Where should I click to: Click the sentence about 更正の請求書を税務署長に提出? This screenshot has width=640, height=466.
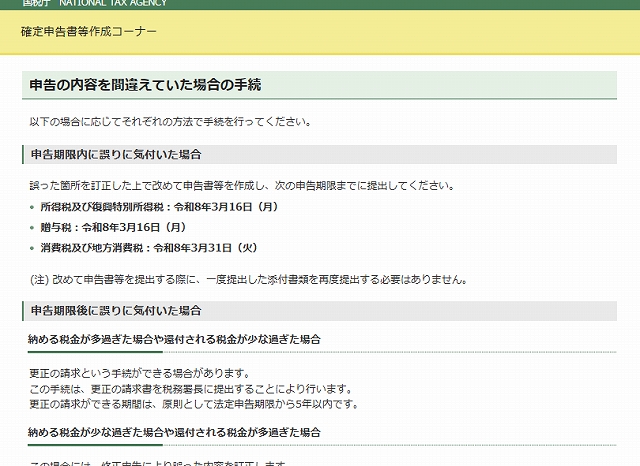(190, 388)
